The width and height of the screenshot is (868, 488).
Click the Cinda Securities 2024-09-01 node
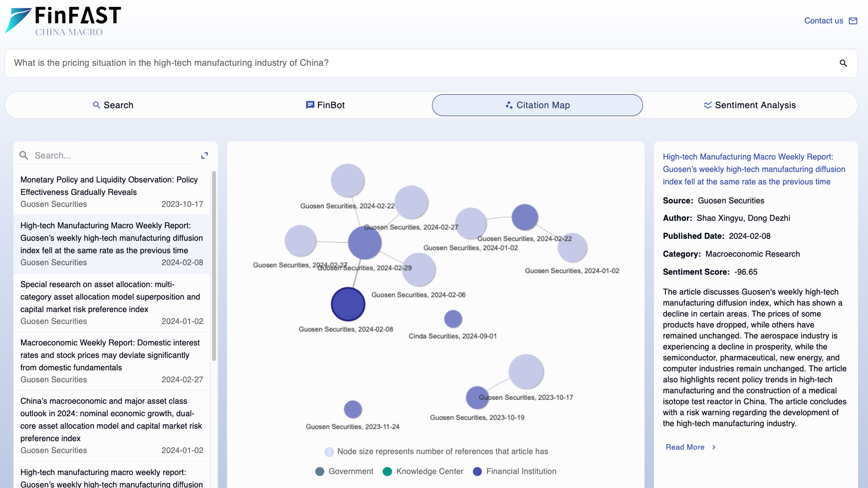pyautogui.click(x=453, y=319)
